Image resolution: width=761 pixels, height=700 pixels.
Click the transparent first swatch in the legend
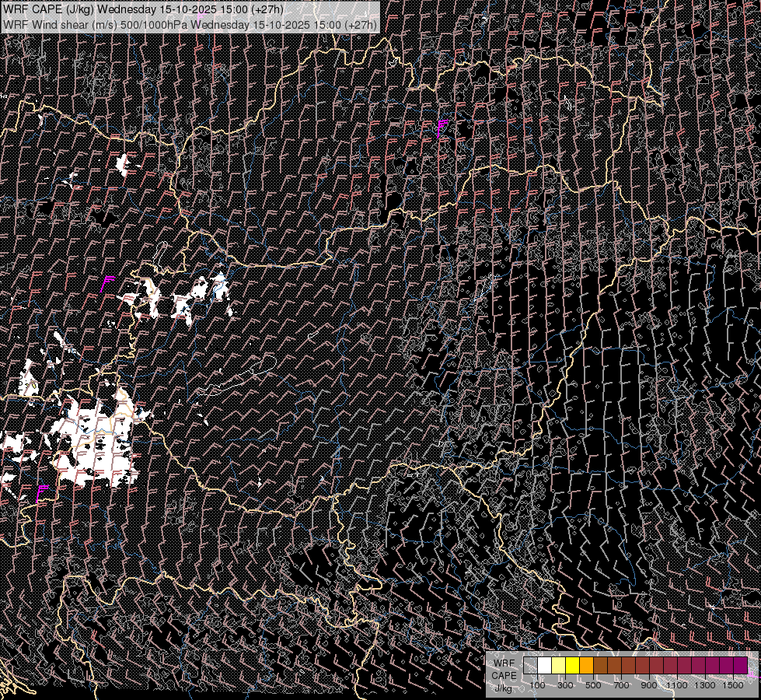tap(530, 665)
